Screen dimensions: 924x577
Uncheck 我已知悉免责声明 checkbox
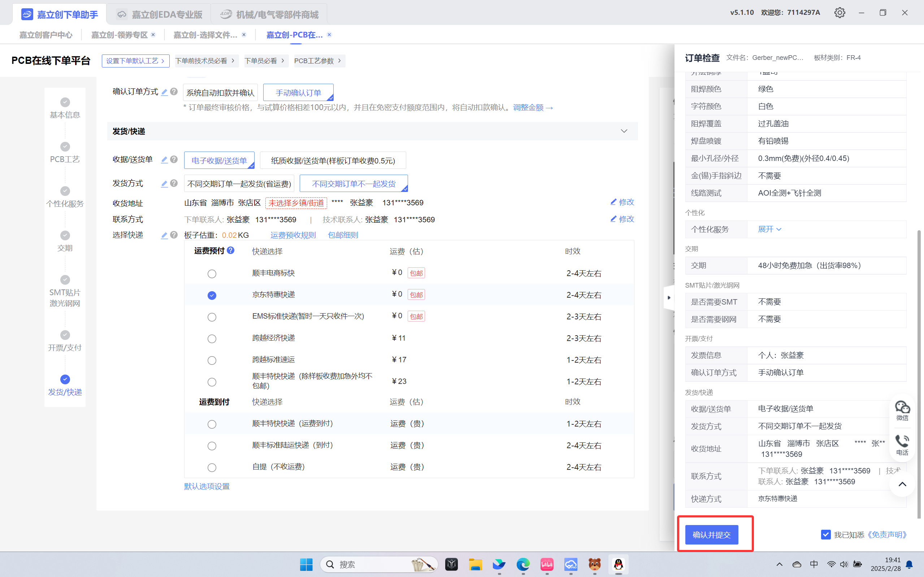pos(825,534)
